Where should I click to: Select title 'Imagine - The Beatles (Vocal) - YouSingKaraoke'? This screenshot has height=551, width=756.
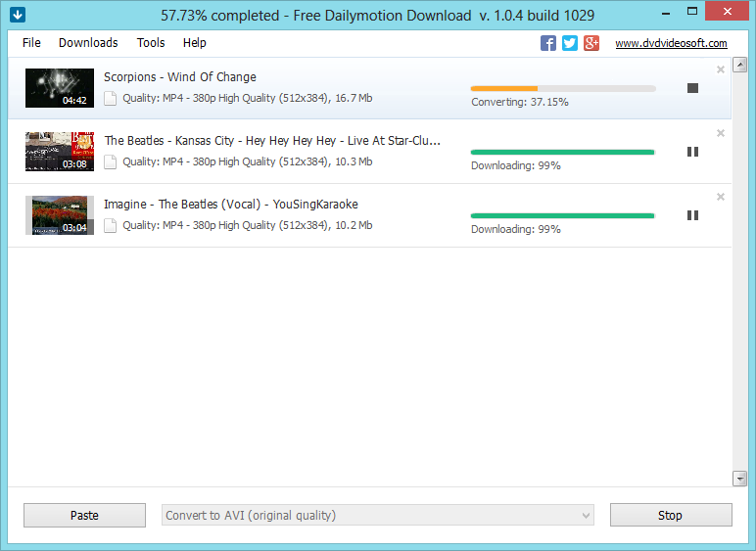click(x=231, y=205)
